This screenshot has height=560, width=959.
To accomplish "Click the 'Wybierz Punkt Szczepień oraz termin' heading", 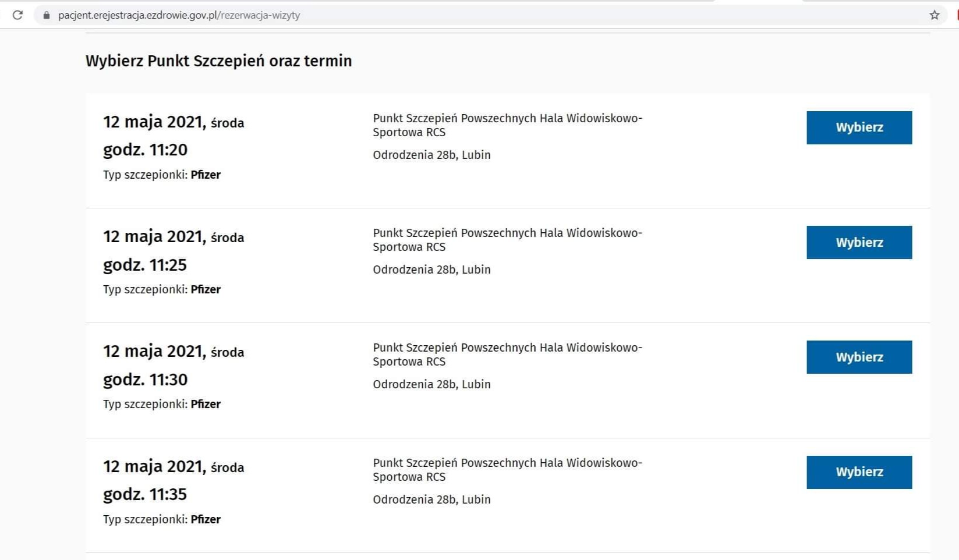I will [218, 61].
